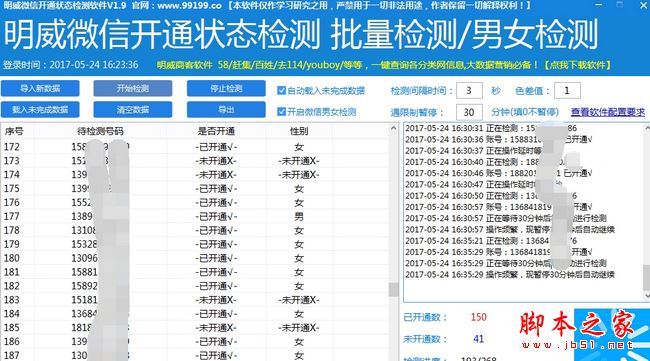Screen dimensions: 650x361
Task: Click the 是否开通 column header
Action: click(x=216, y=132)
